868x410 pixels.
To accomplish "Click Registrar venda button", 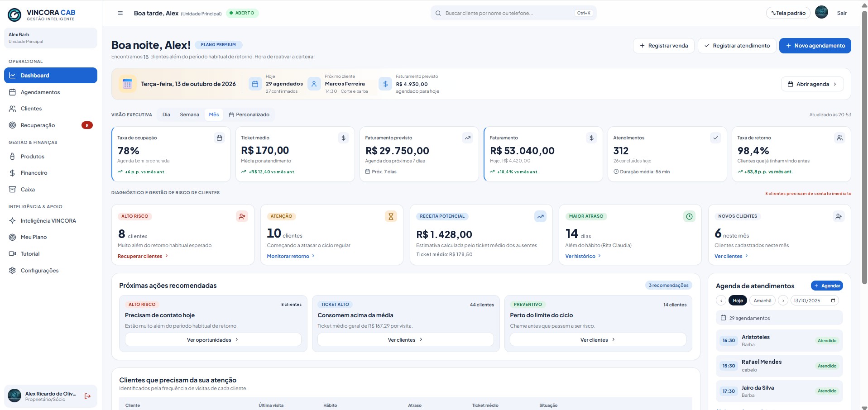I will 663,46.
